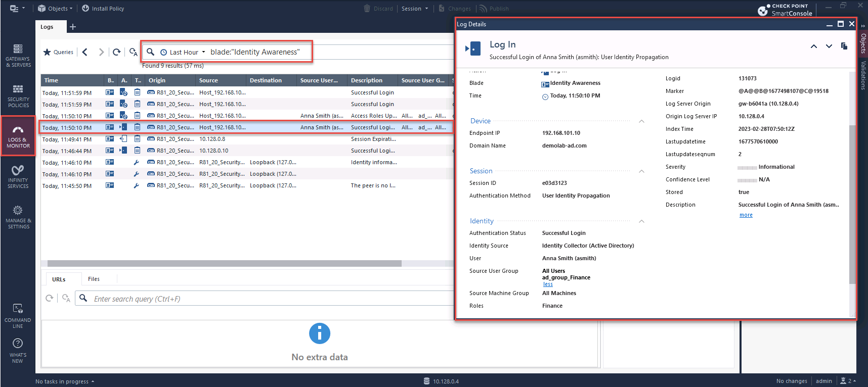Open What's New panel
Viewport: 868px width, 387px height.
pyautogui.click(x=18, y=351)
